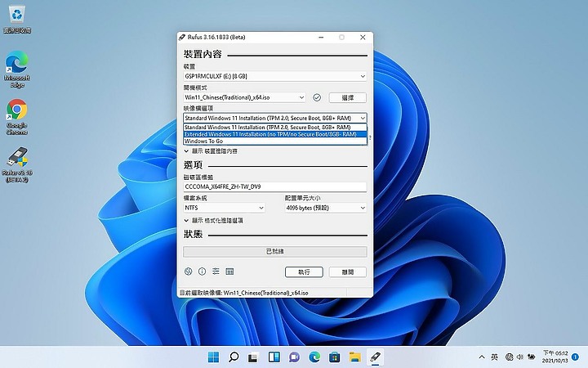Viewport: 588px width, 368px height.
Task: Open File Explorer on taskbar
Action: (354, 357)
